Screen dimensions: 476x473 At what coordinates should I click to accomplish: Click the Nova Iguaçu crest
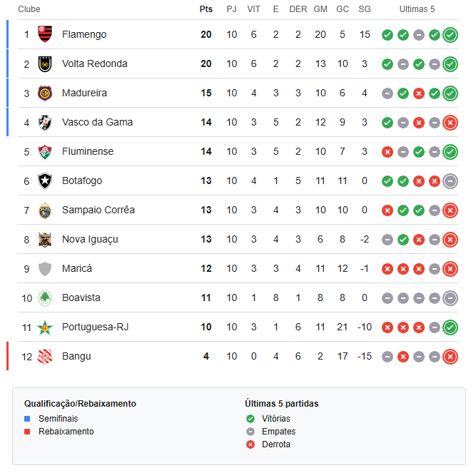tap(45, 240)
